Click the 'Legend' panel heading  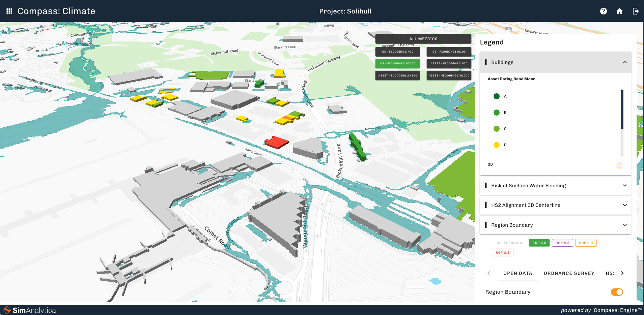492,42
